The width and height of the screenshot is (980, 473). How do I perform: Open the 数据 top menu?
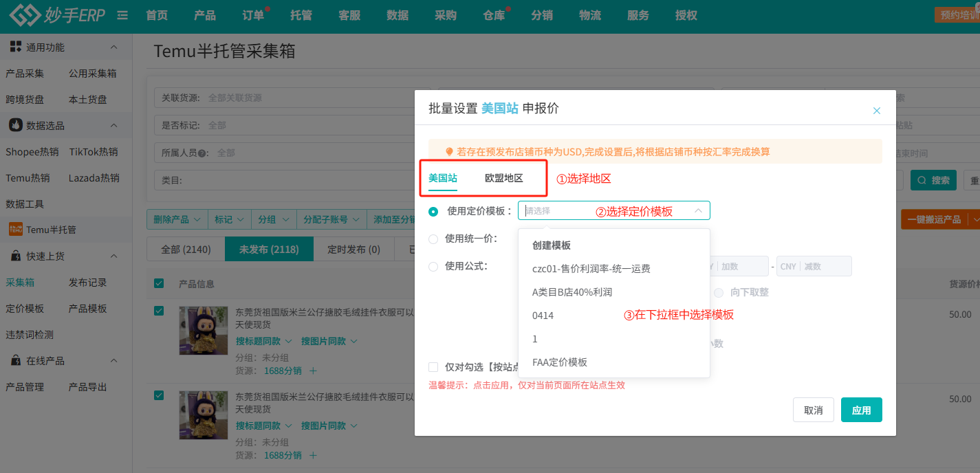click(x=398, y=15)
